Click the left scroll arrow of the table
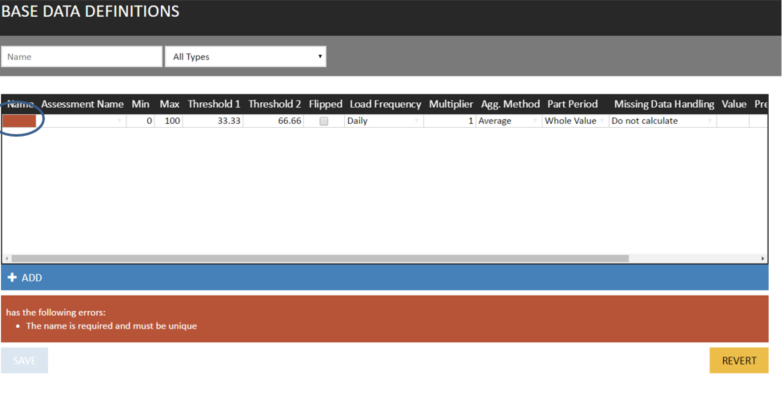The height and width of the screenshot is (408, 782). (5, 258)
